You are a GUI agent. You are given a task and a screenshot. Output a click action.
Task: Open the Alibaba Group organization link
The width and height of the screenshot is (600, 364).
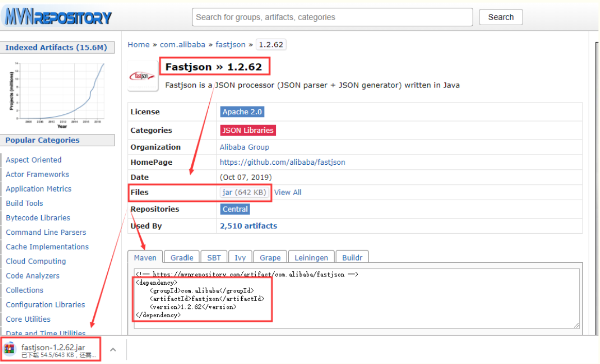tap(244, 147)
